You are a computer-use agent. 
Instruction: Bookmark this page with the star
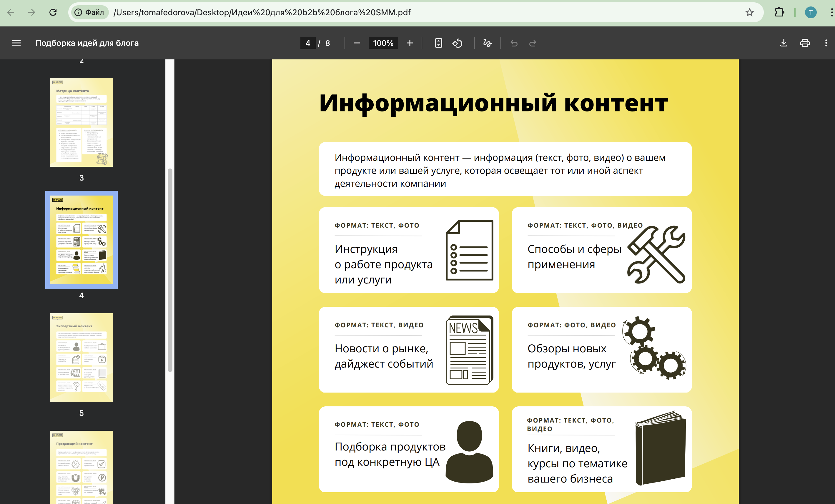coord(750,13)
